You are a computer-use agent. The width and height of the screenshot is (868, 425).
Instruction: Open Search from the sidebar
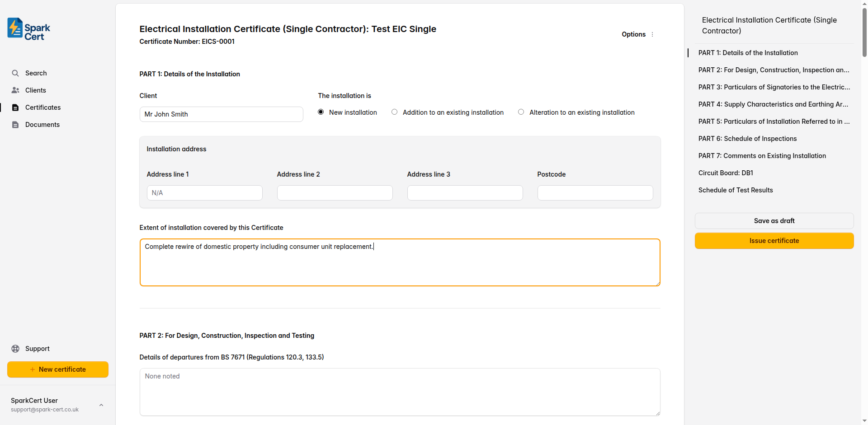(16, 73)
